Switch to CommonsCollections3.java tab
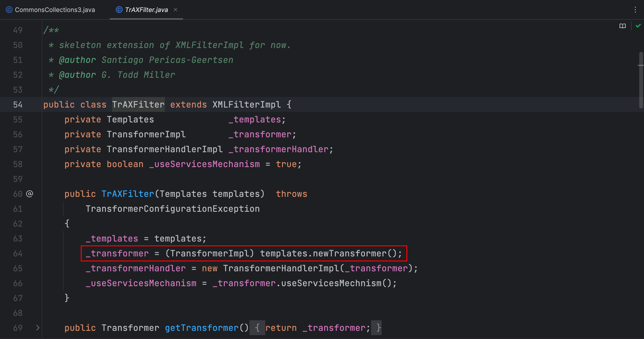 (x=50, y=10)
